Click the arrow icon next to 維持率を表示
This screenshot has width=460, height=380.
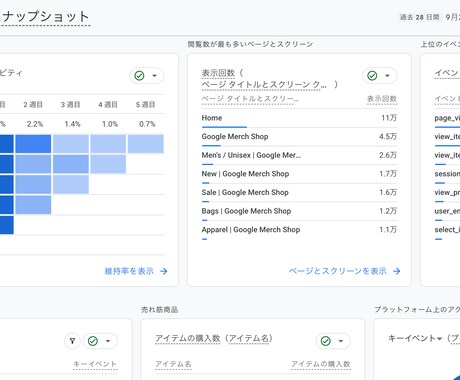coord(163,271)
